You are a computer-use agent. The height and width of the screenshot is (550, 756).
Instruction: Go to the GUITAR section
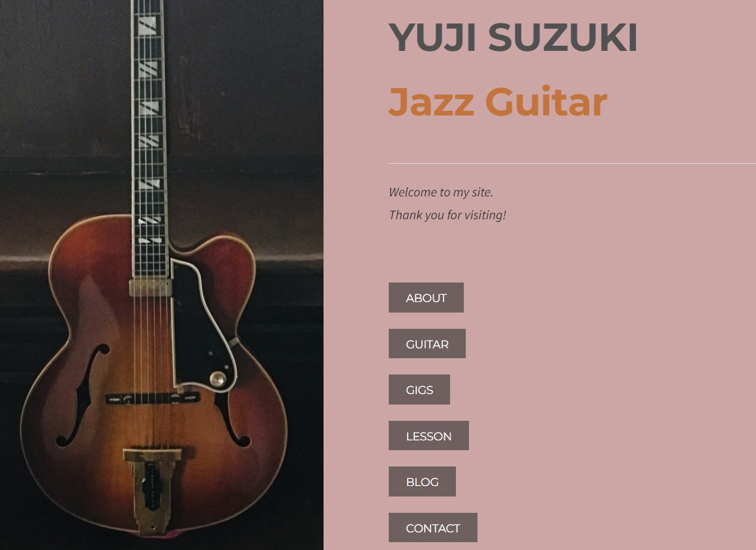pyautogui.click(x=427, y=344)
